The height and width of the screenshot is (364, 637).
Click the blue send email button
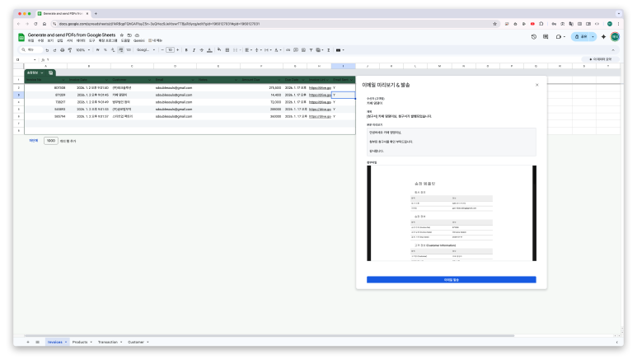451,280
